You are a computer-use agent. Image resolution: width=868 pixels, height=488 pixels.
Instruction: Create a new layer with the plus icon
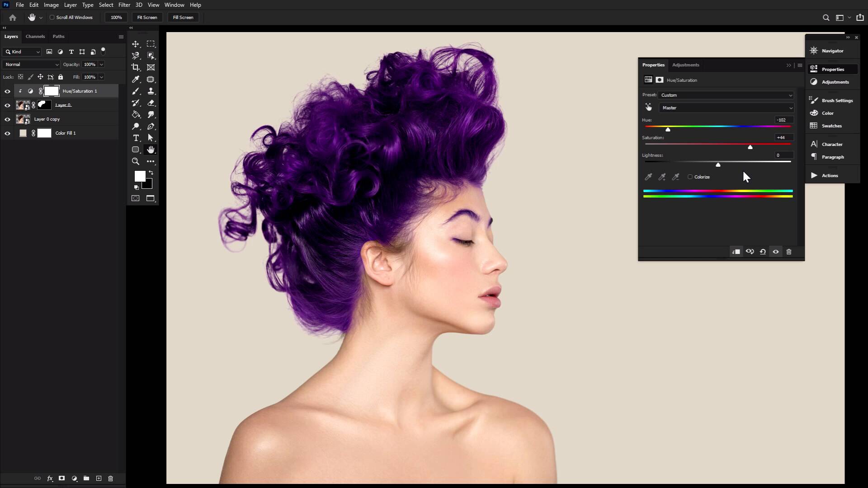[x=98, y=479]
